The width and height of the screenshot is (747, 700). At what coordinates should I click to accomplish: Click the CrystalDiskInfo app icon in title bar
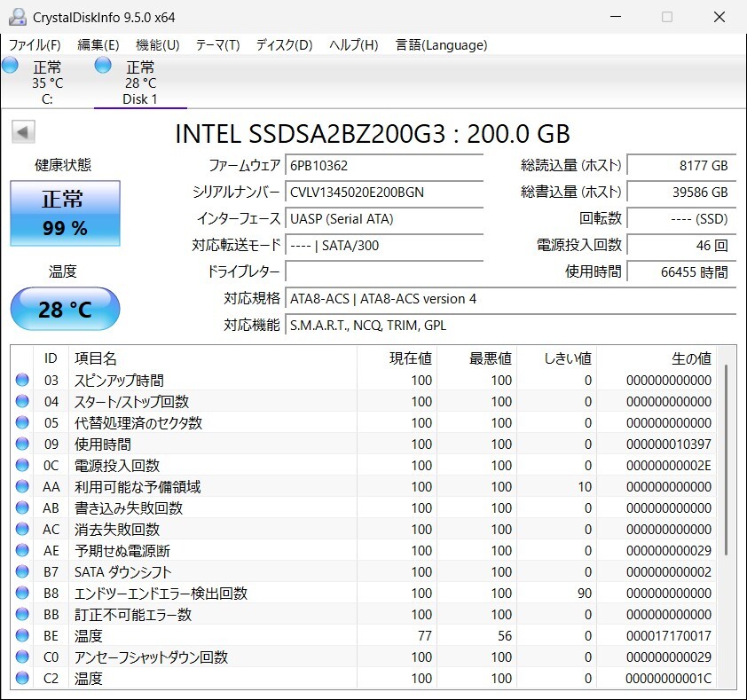tap(17, 17)
